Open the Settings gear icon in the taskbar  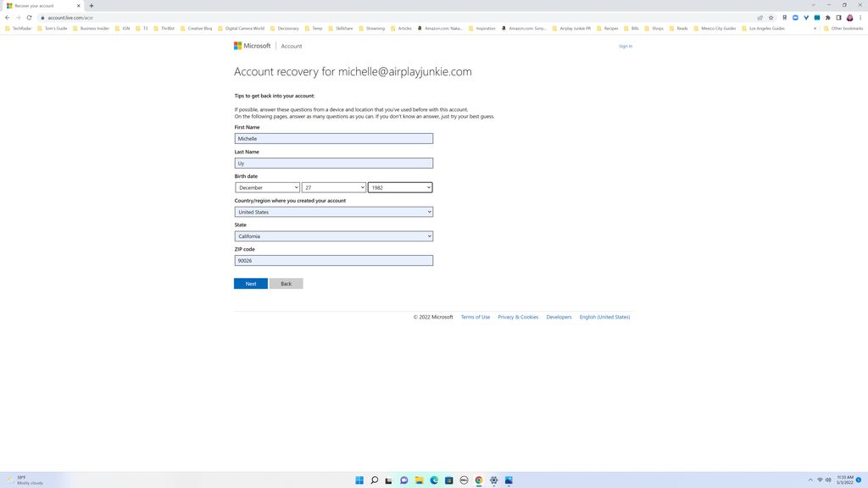click(x=494, y=480)
